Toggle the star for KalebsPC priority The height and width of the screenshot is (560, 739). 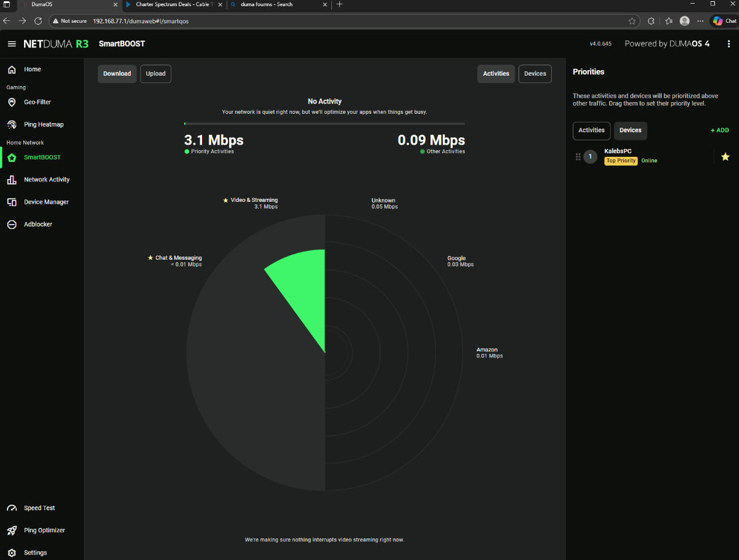725,157
